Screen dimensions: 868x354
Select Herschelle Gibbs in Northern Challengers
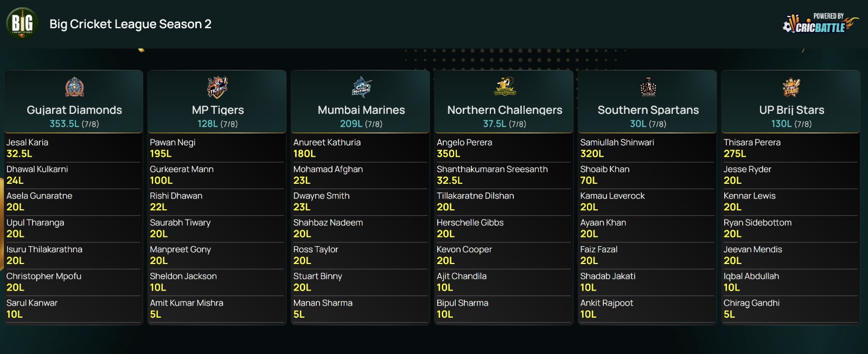pyautogui.click(x=503, y=228)
